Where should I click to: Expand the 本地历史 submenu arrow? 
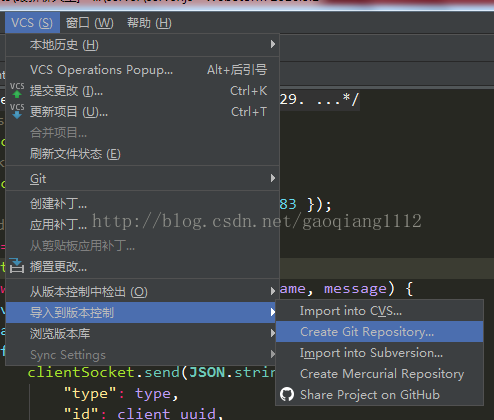tap(273, 44)
